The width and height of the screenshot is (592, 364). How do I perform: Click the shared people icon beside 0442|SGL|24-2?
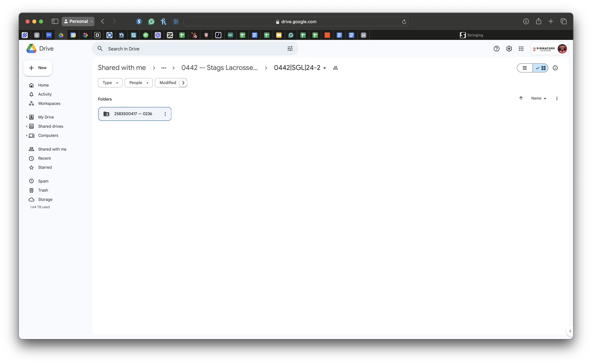[335, 68]
